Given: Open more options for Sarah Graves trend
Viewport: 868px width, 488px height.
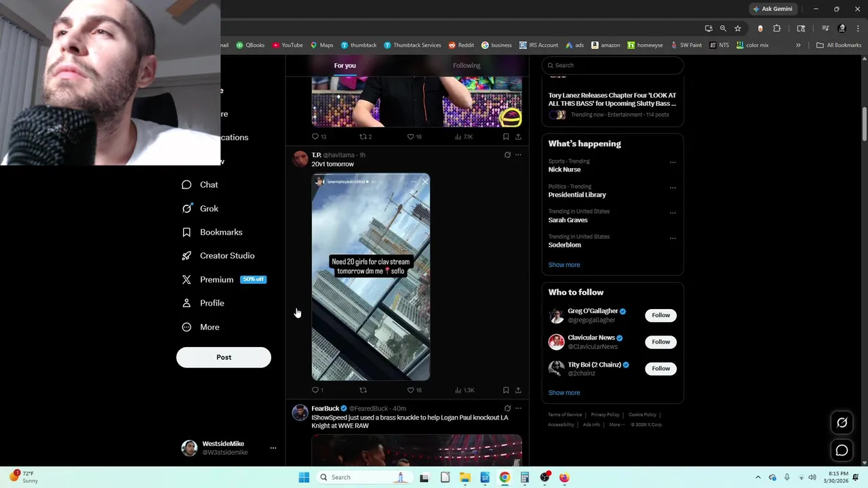Looking at the screenshot, I should point(673,213).
